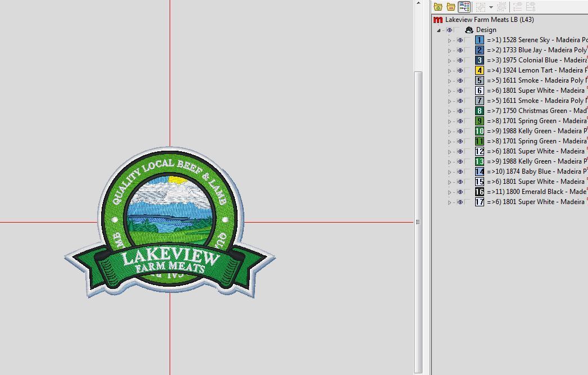The width and height of the screenshot is (588, 375).
Task: Toggle the sequence tree view button
Action: pyautogui.click(x=464, y=7)
